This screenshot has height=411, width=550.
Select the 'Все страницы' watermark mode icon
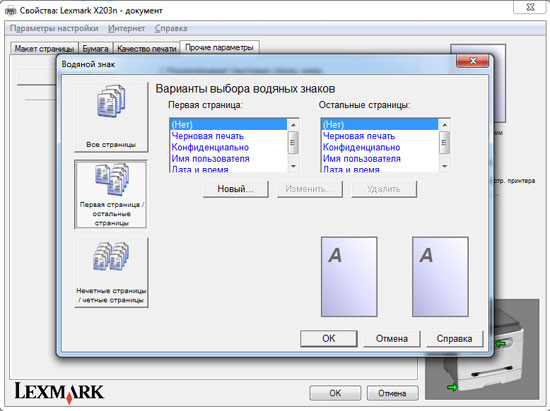111,117
